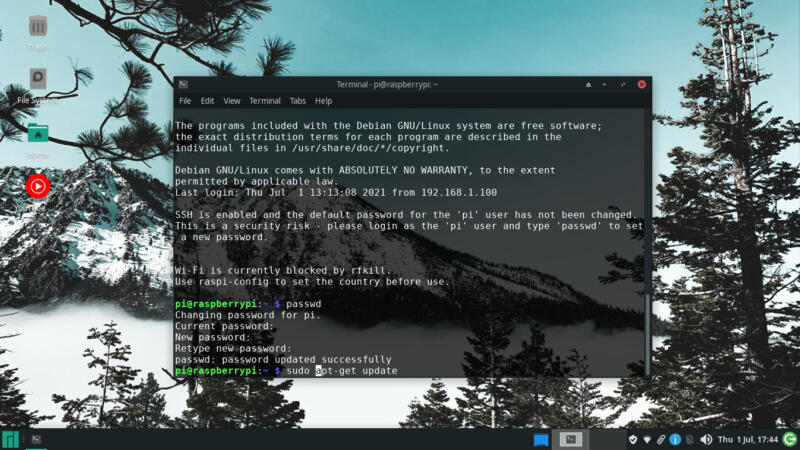Click the paperclip clipboard tray icon
The height and width of the screenshot is (450, 800).
tap(661, 439)
